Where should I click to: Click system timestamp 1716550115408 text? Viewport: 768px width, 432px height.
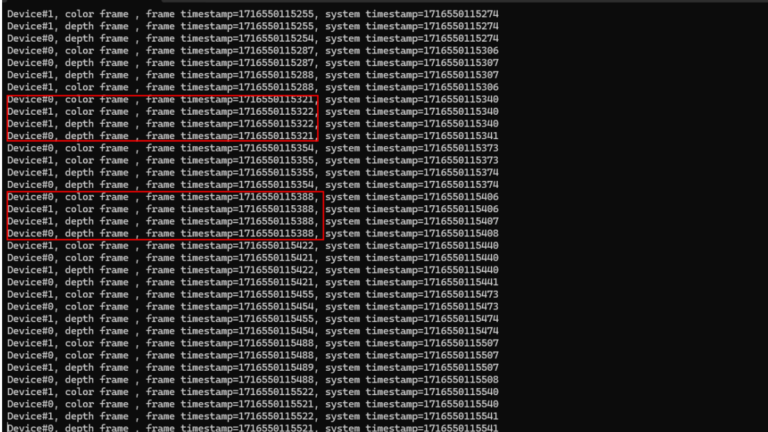pos(412,234)
